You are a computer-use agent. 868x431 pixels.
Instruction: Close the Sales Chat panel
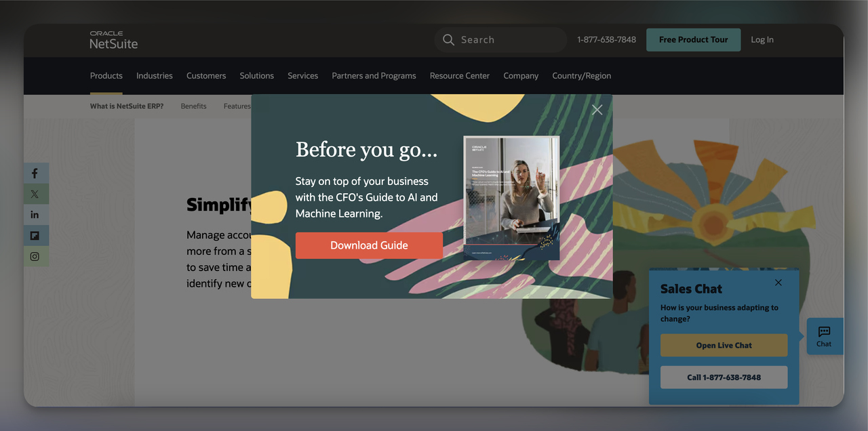pos(778,283)
